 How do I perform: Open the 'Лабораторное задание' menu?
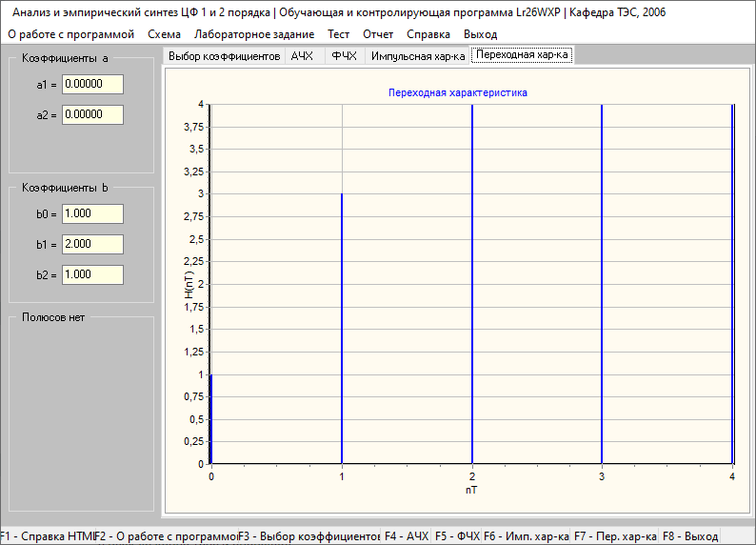click(254, 34)
